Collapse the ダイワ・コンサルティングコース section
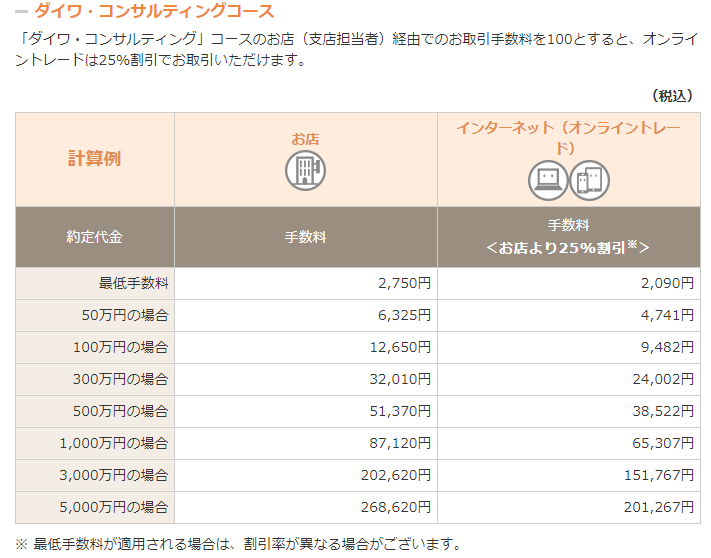This screenshot has height=558, width=711. pyautogui.click(x=21, y=11)
